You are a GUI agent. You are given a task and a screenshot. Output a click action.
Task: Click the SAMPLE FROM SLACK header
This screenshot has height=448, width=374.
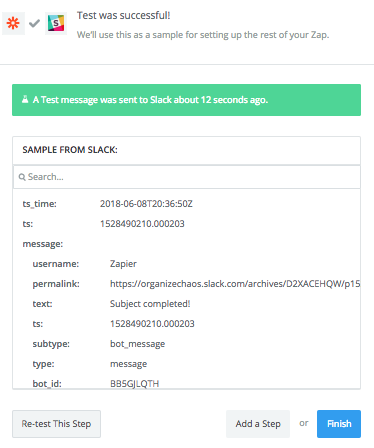pos(70,150)
